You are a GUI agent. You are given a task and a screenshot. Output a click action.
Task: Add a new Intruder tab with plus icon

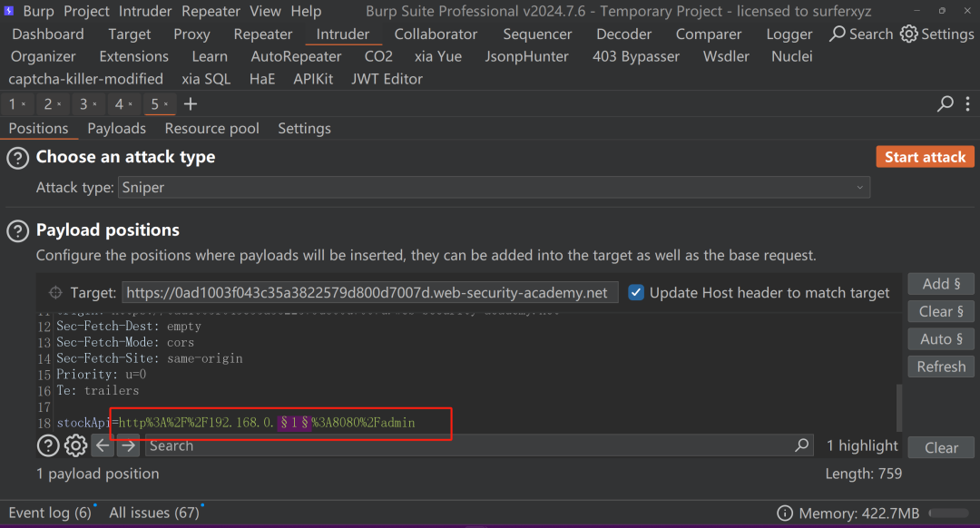191,103
